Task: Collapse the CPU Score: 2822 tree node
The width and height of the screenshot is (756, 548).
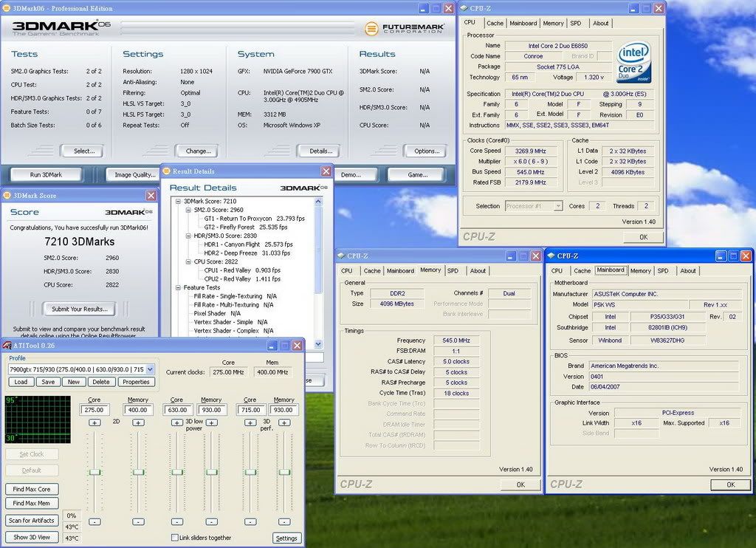Action: point(188,261)
